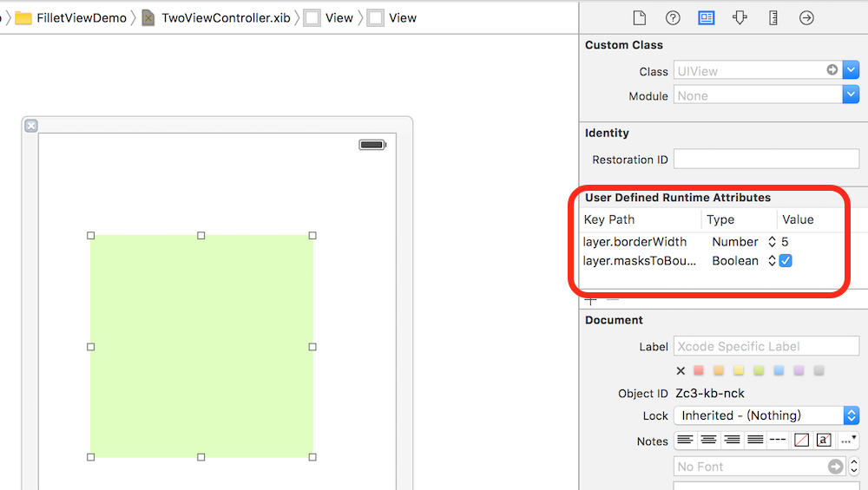Click the value 5 for borderWidth

pyautogui.click(x=785, y=242)
